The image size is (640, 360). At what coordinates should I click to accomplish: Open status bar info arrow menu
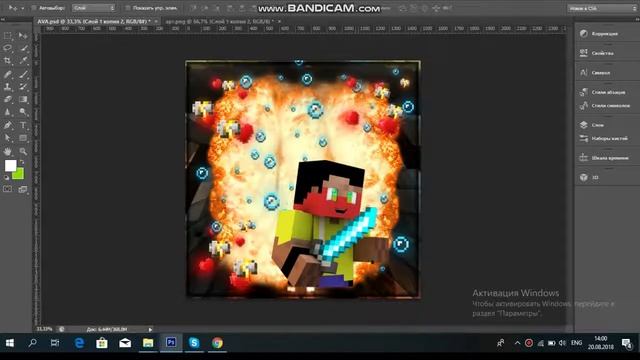[x=150, y=329]
